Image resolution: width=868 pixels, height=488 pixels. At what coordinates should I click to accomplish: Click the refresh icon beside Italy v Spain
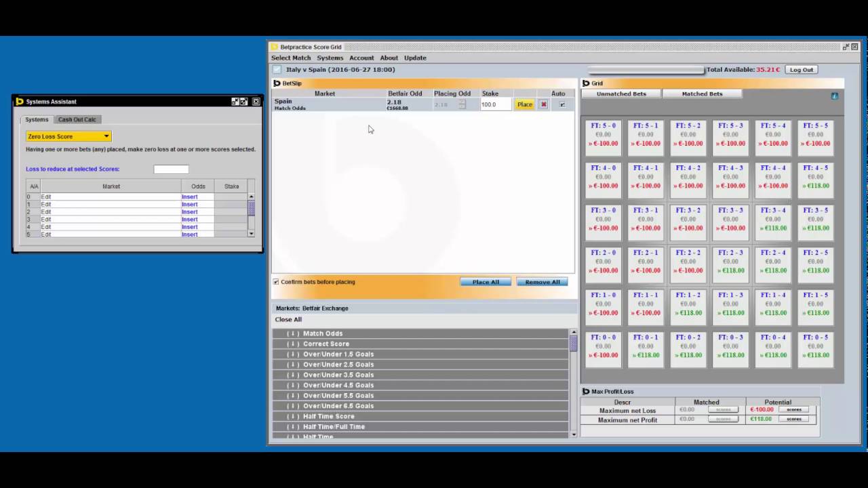(x=277, y=69)
